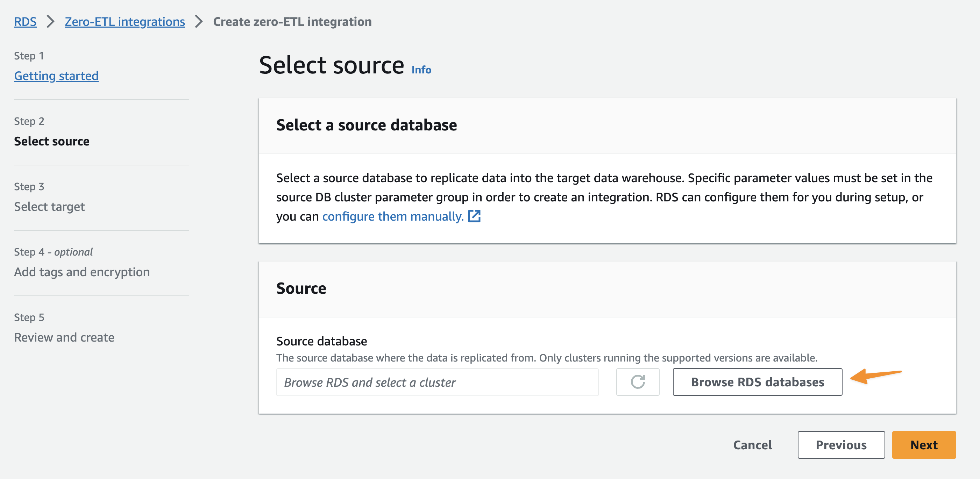The height and width of the screenshot is (479, 980).
Task: Click breadcrumb chevron after Zero-ETL integrations
Action: (x=199, y=22)
